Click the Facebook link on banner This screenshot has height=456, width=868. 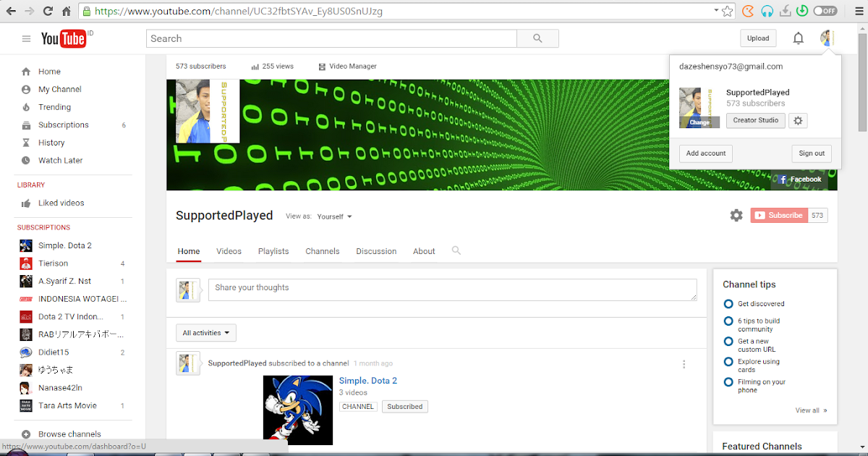(x=799, y=180)
